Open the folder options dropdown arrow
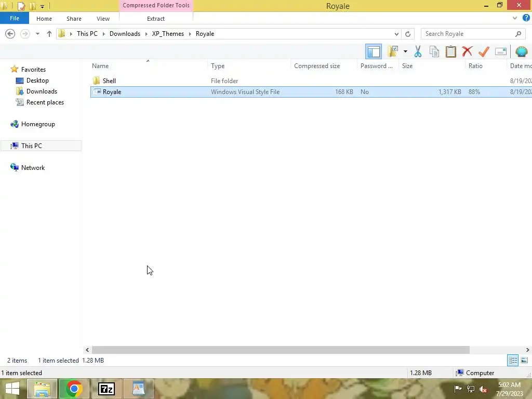This screenshot has height=399, width=532. pos(405,51)
